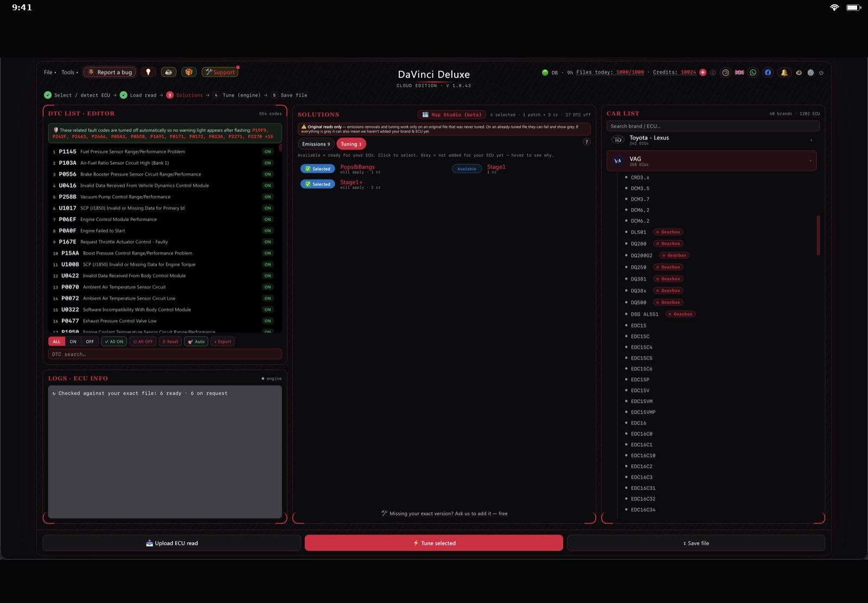Click the Save file button at bottom
868x603 pixels.
tap(696, 543)
